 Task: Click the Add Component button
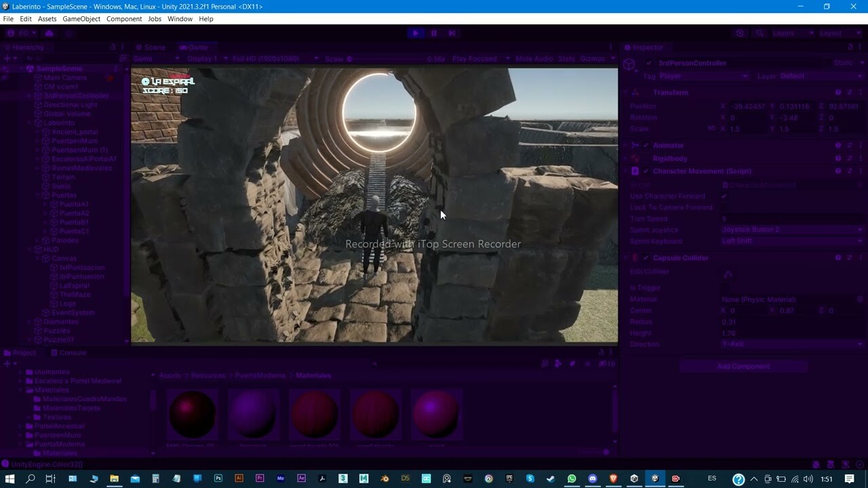point(743,366)
